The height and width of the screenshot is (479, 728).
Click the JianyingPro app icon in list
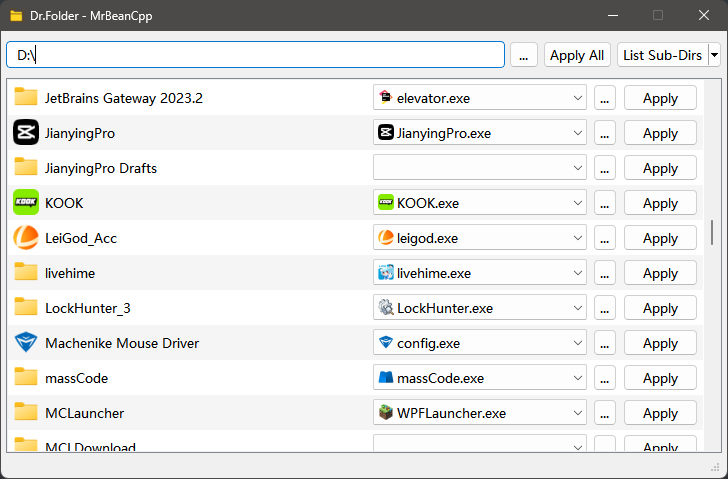[x=26, y=132]
